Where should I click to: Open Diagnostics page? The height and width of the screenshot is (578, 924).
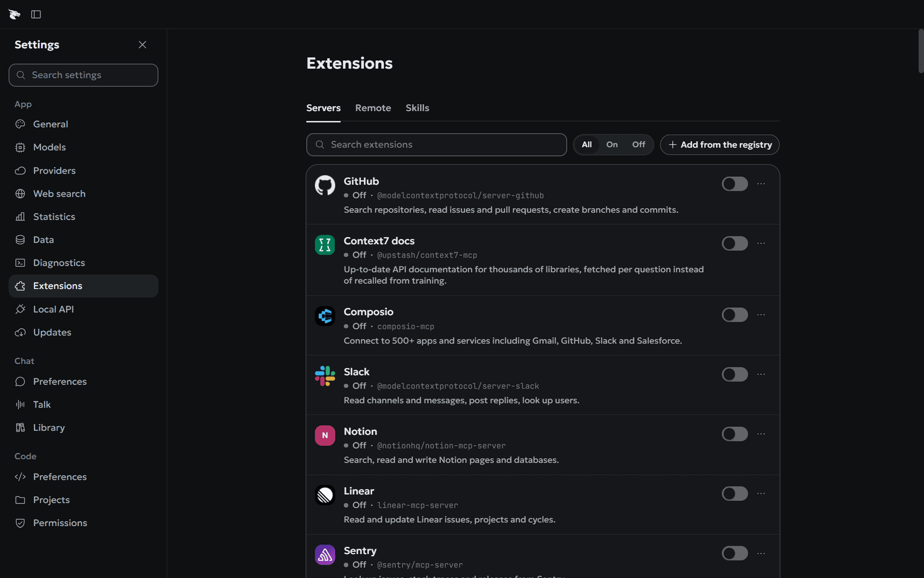(83, 263)
